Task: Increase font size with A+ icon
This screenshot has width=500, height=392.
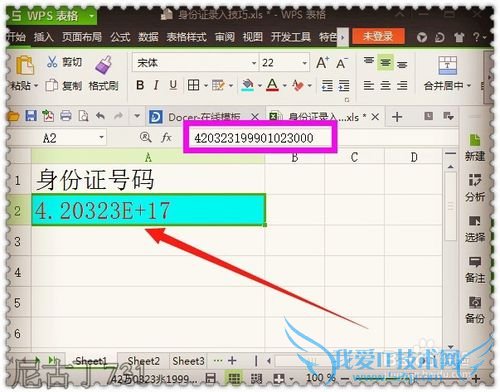Action: [322, 63]
